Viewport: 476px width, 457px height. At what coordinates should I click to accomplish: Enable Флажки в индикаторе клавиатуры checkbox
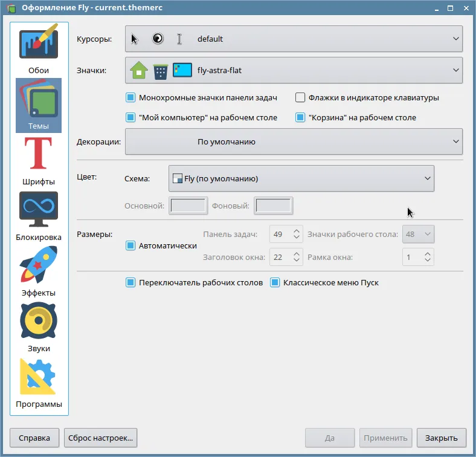(300, 97)
